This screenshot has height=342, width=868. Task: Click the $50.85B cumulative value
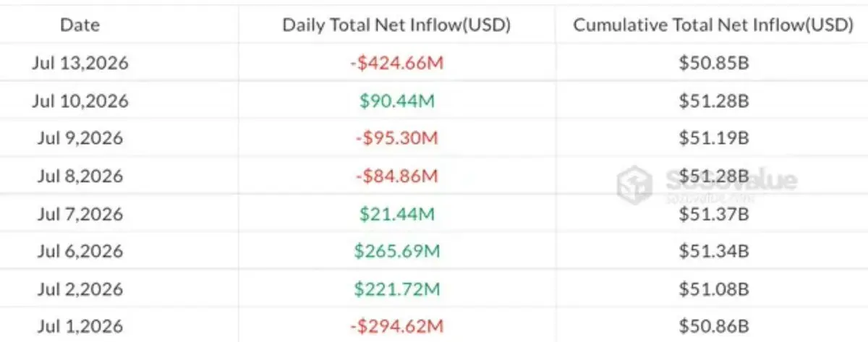pyautogui.click(x=713, y=63)
